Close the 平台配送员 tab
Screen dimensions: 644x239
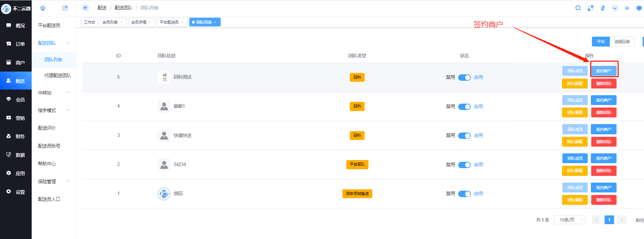(x=182, y=22)
